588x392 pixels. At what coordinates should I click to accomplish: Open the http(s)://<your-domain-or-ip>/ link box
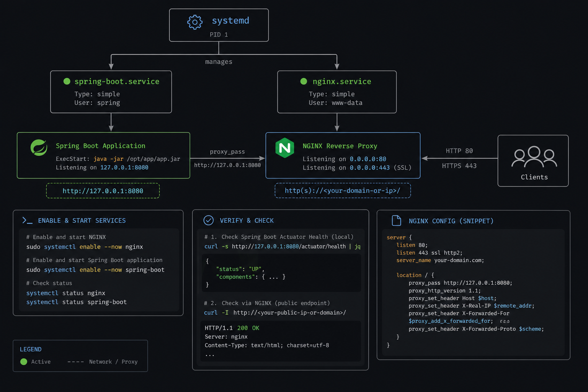tap(343, 191)
